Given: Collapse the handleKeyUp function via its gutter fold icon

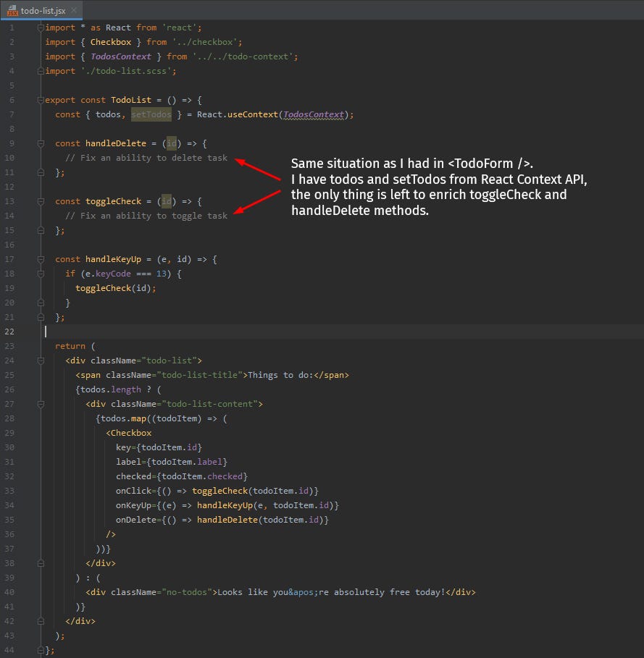Looking at the screenshot, I should (x=41, y=258).
